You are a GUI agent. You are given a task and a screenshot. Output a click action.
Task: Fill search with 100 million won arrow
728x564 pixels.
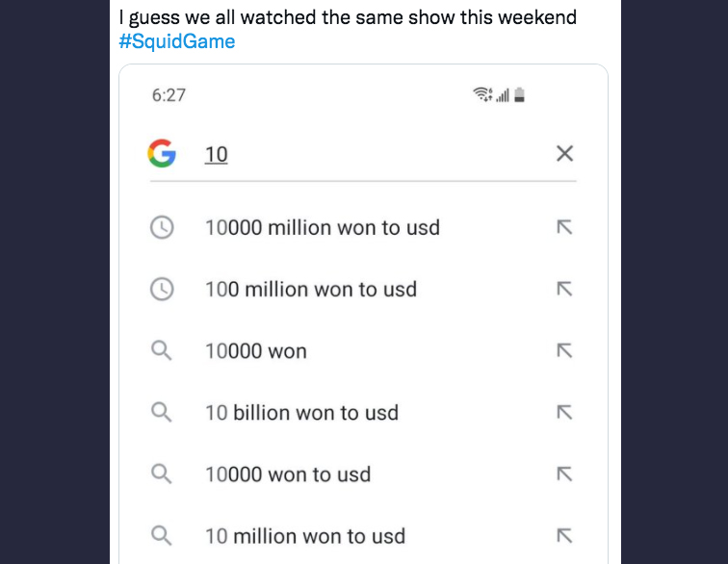(x=564, y=289)
